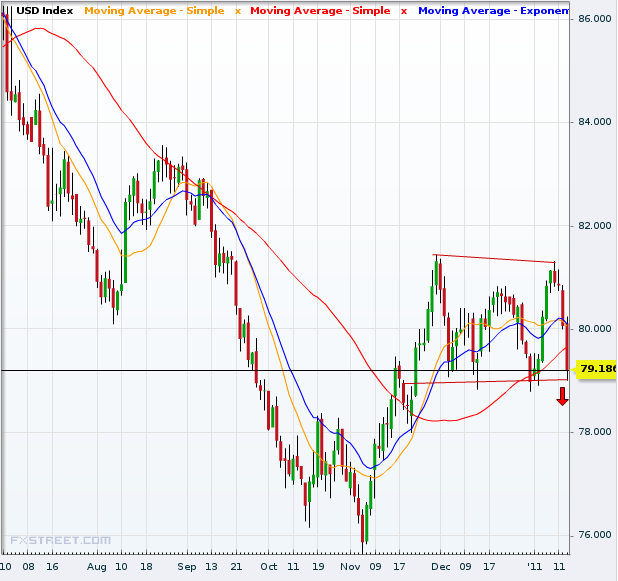Select the blue Moving Average - Exponential legend label
The width and height of the screenshot is (618, 581).
pos(493,11)
